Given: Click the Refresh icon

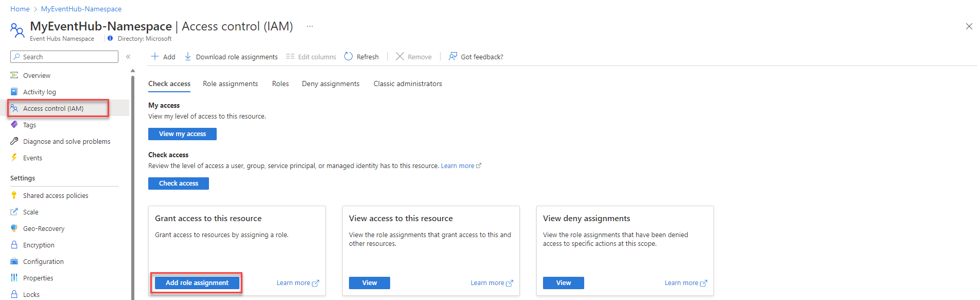Looking at the screenshot, I should (x=348, y=56).
